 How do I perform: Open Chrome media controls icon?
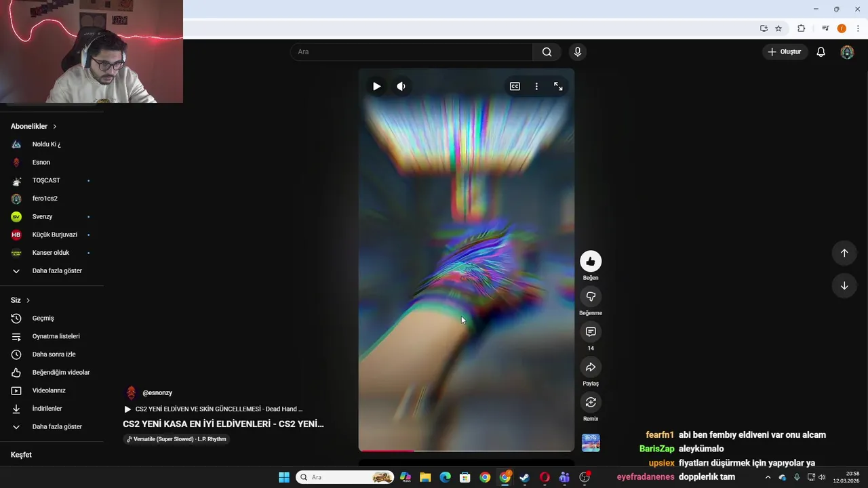[x=825, y=28]
